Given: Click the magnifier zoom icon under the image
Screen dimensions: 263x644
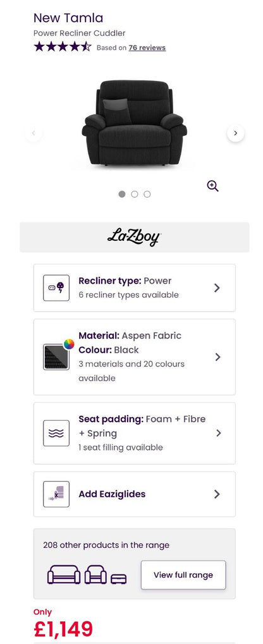Looking at the screenshot, I should click(x=212, y=186).
